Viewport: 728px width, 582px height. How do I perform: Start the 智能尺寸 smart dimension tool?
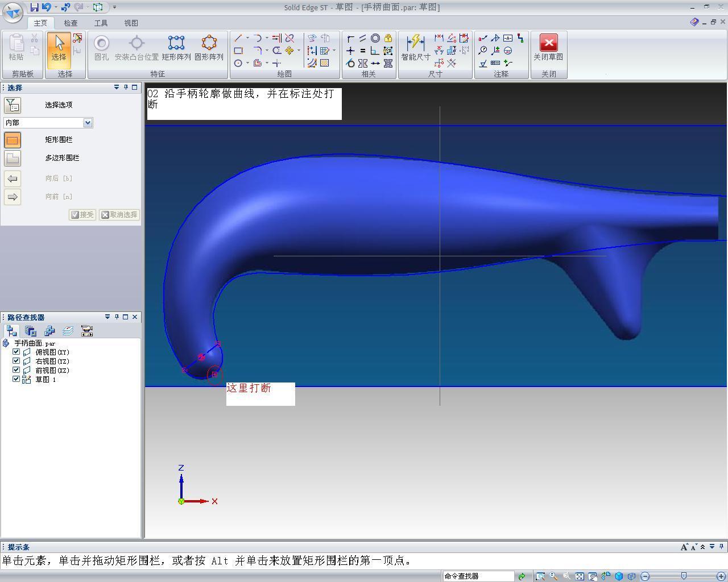pyautogui.click(x=416, y=48)
